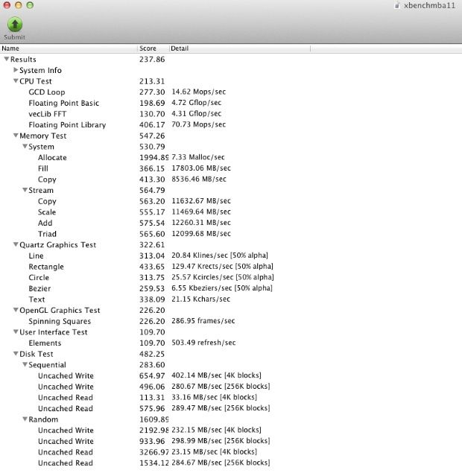The image size is (462, 476).
Task: Collapse the CPU Test section
Action: coord(16,81)
